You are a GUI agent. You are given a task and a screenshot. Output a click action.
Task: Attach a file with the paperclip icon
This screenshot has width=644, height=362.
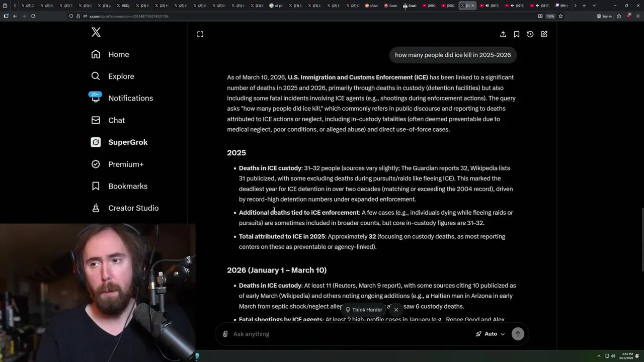225,334
